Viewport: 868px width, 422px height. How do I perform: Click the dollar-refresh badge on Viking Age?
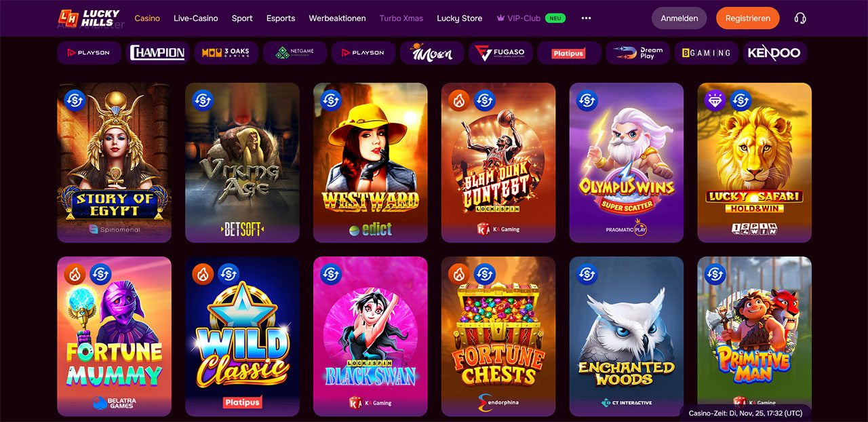[x=203, y=101]
